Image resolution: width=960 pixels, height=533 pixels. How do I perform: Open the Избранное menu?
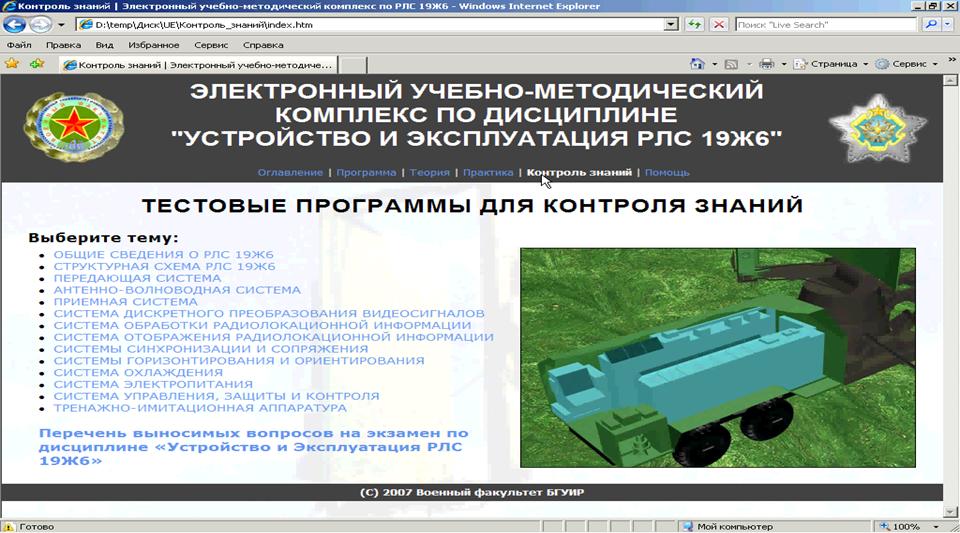point(152,45)
